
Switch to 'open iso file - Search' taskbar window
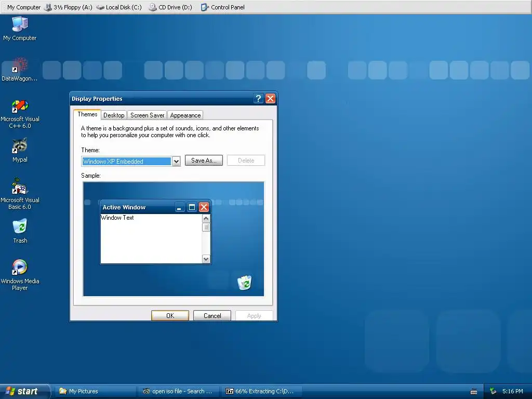(x=179, y=391)
